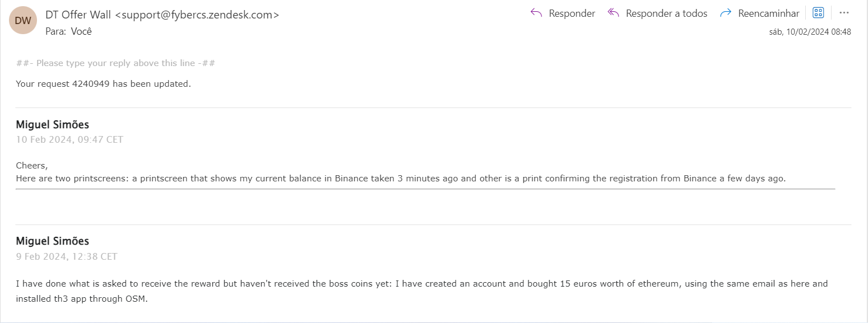This screenshot has height=323, width=868.
Task: Click the received date sáb, 10/02/2024 08:48
Action: coord(810,32)
